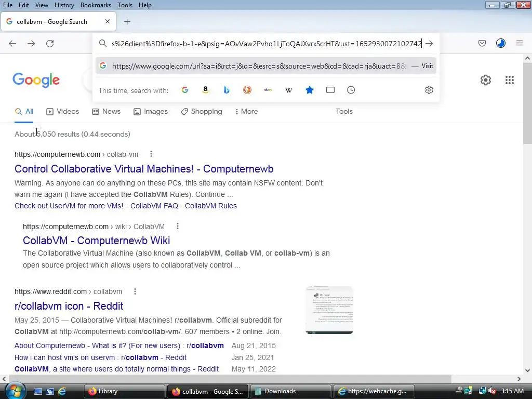The image size is (532, 399).
Task: Open options dots for the reddit.com result
Action: 135,291
